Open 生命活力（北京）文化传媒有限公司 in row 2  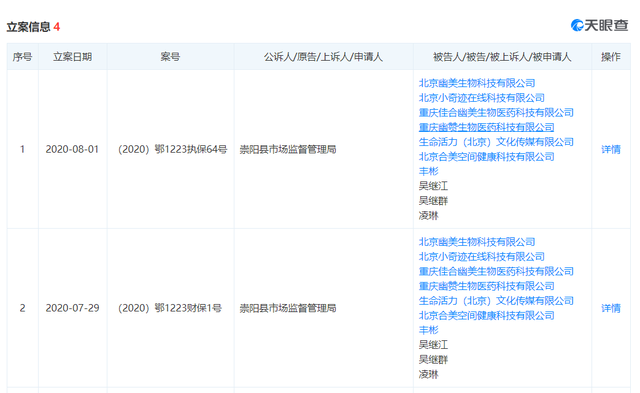(x=496, y=301)
